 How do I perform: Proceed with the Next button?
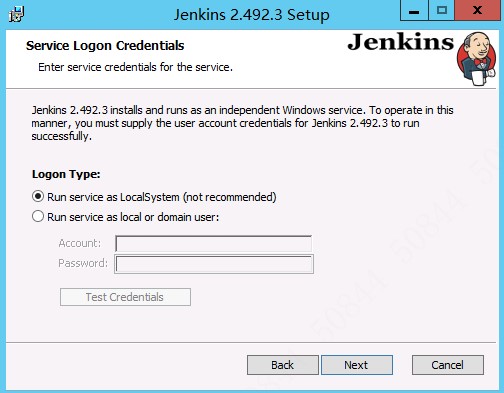tap(357, 365)
